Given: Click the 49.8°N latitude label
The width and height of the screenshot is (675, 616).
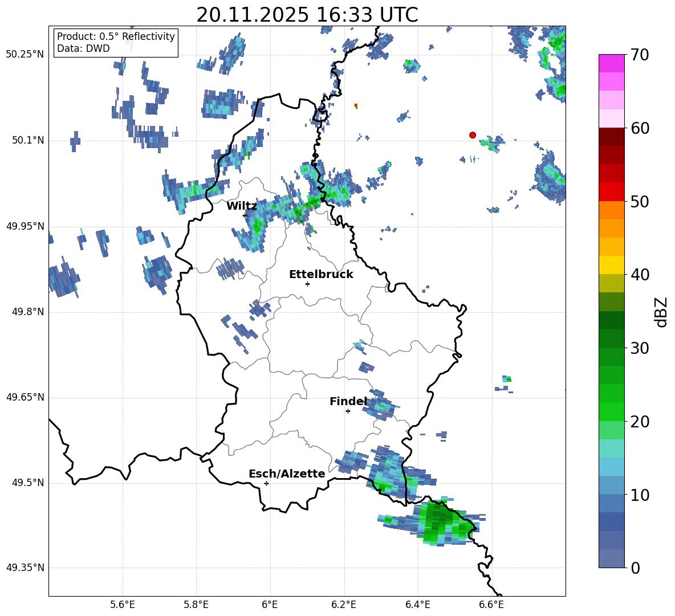Looking at the screenshot, I should click(28, 312).
